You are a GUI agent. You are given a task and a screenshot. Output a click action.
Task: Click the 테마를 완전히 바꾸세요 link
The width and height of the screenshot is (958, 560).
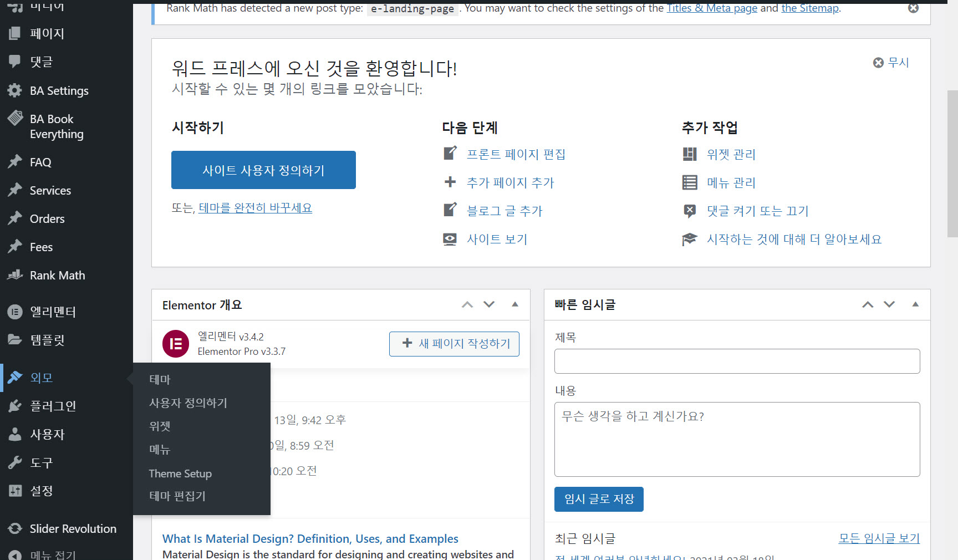coord(255,208)
